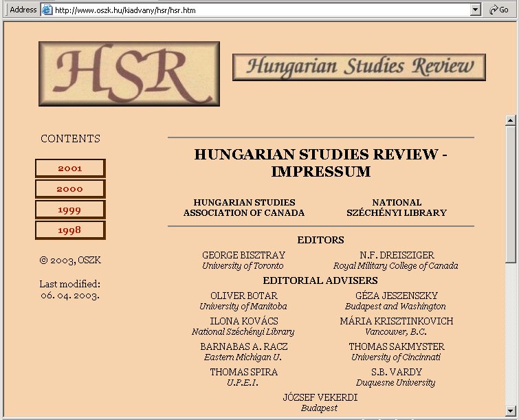Screen dimensions: 519x420
Task: Click the EDITORS heading
Action: pos(320,240)
